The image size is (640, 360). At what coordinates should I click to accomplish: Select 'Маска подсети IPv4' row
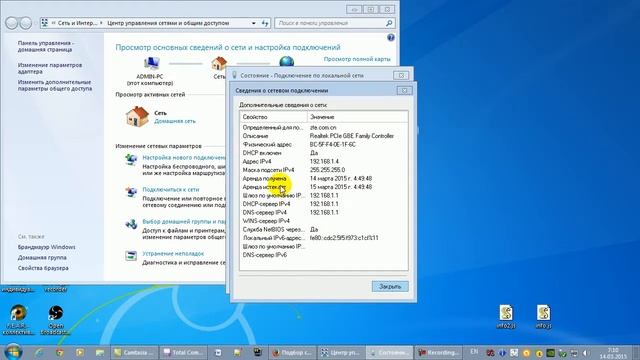point(324,170)
